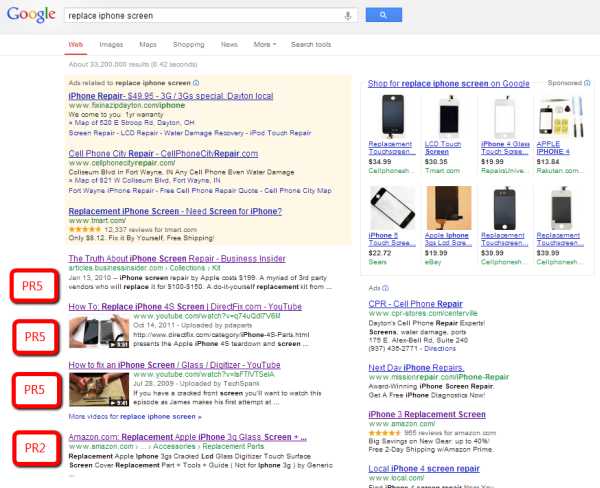Open How to fix an iPhone Screen video link
Screen dimensions: 600x488
pyautogui.click(x=174, y=365)
